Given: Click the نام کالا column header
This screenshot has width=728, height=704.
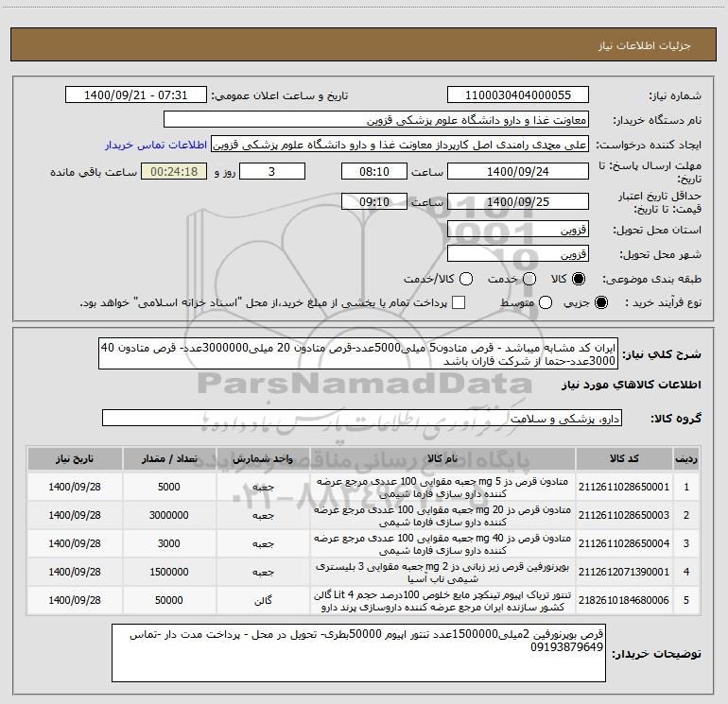Looking at the screenshot, I should (x=442, y=459).
